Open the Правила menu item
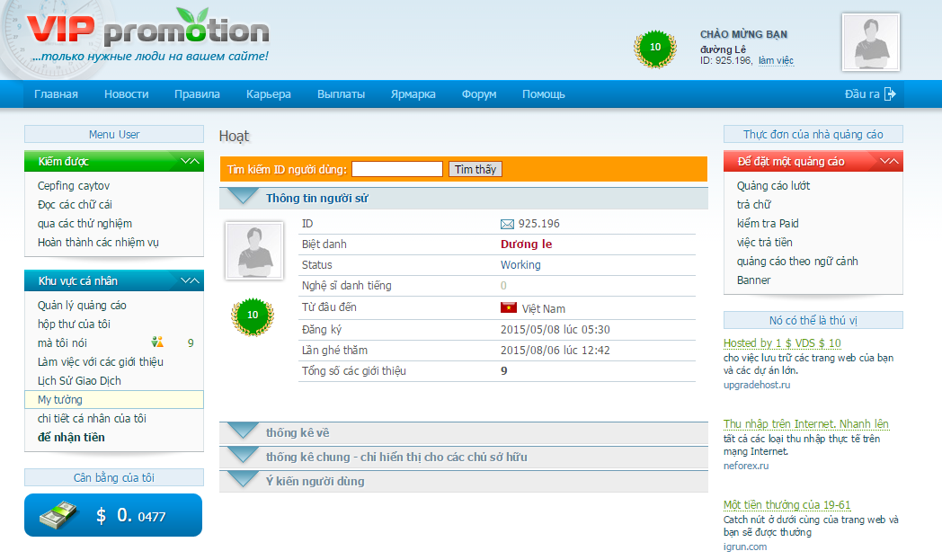The width and height of the screenshot is (942, 560). pyautogui.click(x=197, y=94)
